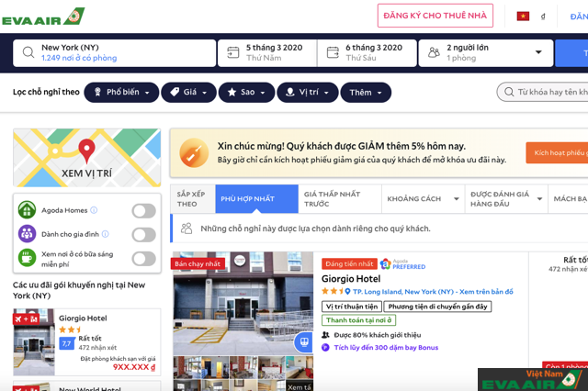This screenshot has width=588, height=391.
Task: Click the Agoda Homes green house icon
Action: pos(27,210)
